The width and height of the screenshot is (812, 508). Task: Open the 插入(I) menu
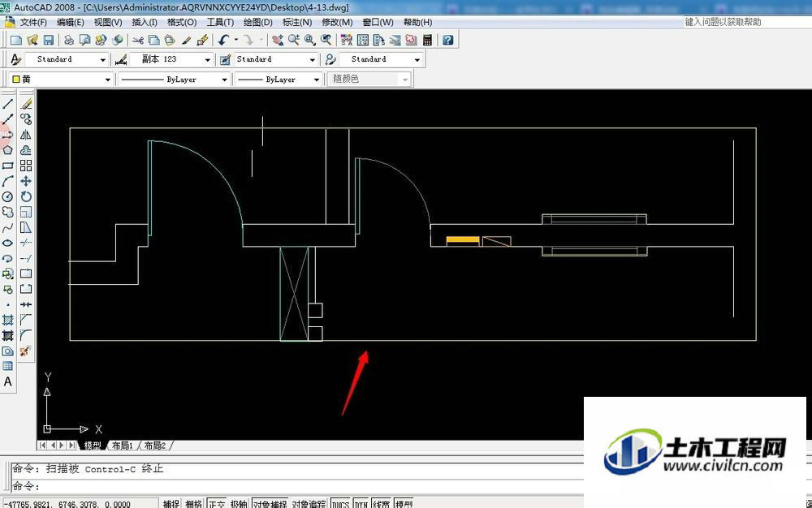(145, 22)
